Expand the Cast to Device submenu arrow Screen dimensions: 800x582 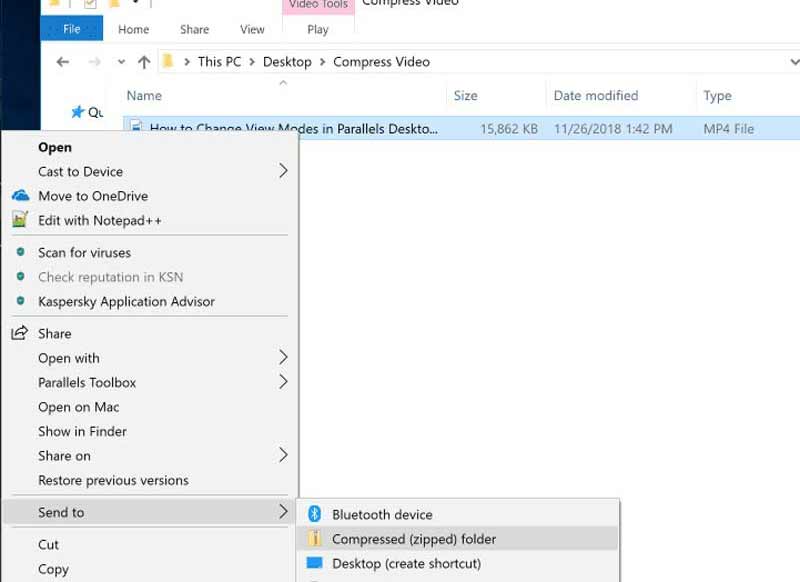click(283, 170)
